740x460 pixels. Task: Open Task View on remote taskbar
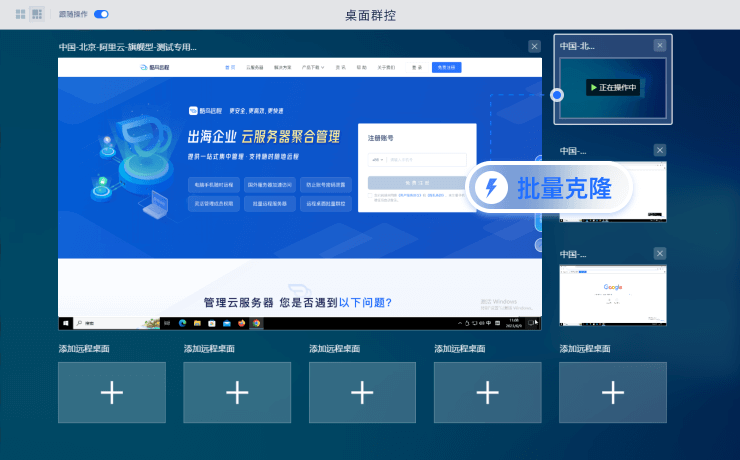pos(167,323)
